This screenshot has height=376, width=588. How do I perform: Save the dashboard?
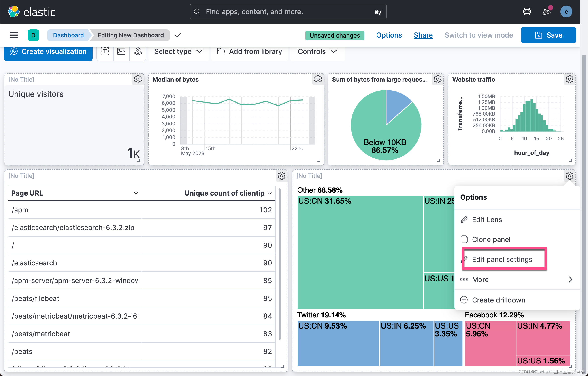548,35
